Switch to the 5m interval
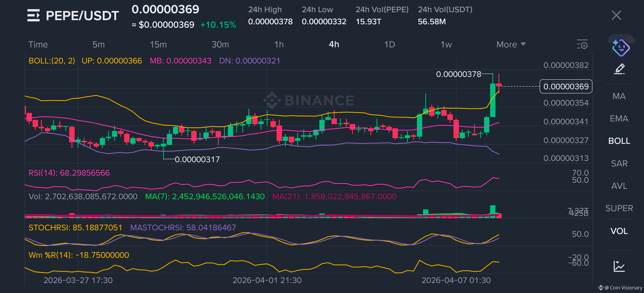The width and height of the screenshot is (644, 293). (x=99, y=45)
